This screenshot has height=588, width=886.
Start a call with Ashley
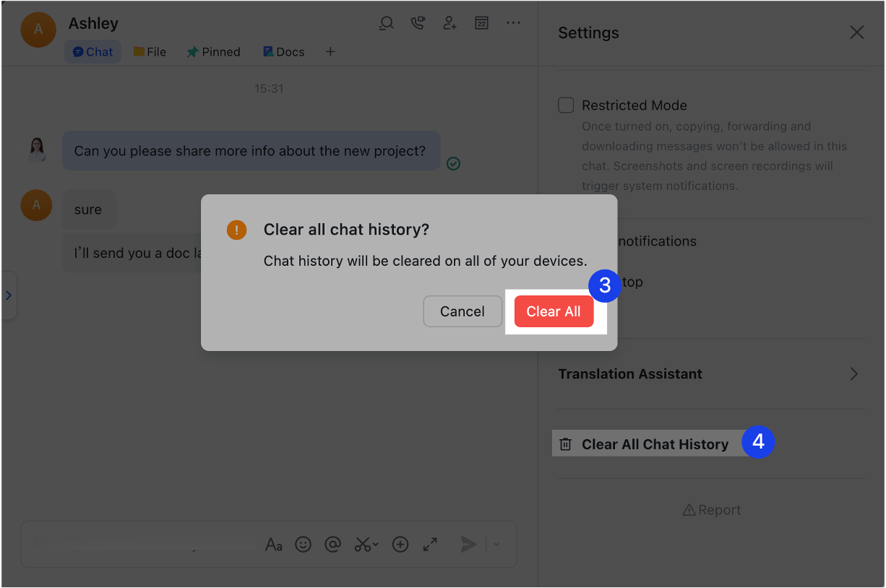(418, 22)
